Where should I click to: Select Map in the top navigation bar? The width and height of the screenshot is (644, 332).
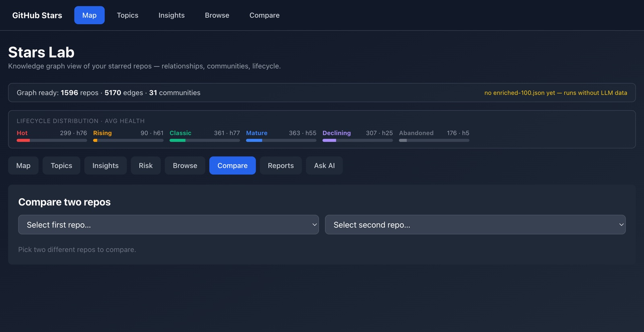pos(89,15)
